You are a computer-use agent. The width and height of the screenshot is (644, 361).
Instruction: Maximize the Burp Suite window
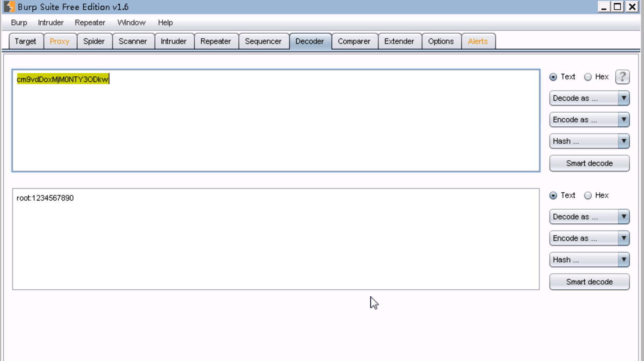[617, 6]
